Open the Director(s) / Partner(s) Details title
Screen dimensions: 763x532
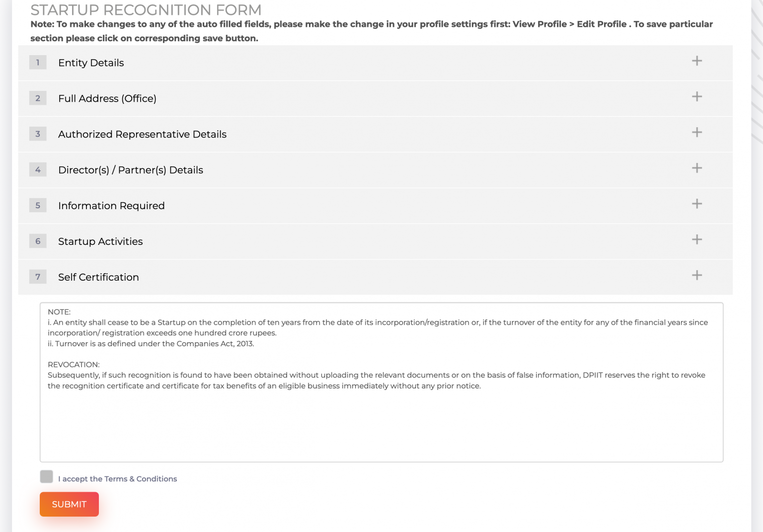tap(131, 170)
